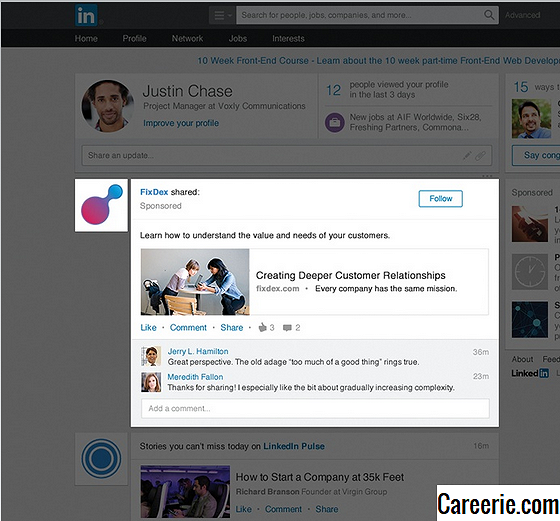The width and height of the screenshot is (560, 521).
Task: Like the Richard Branson story
Action: tap(244, 509)
